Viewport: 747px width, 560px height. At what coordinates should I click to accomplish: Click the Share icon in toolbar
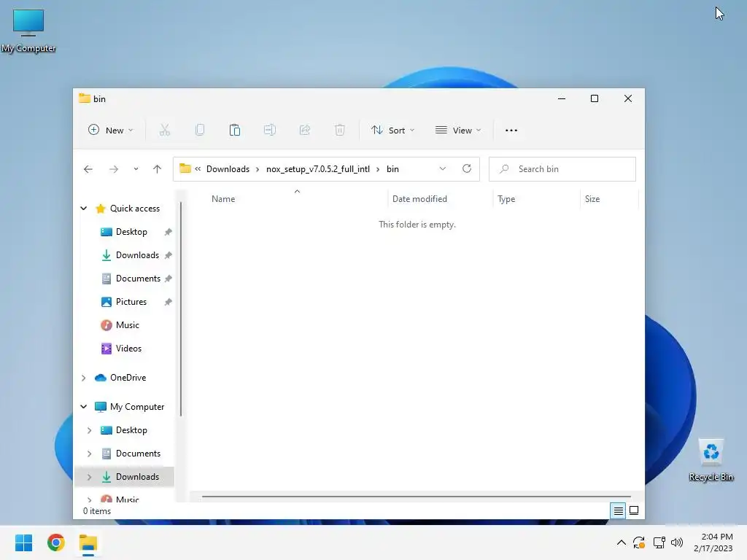pos(305,130)
